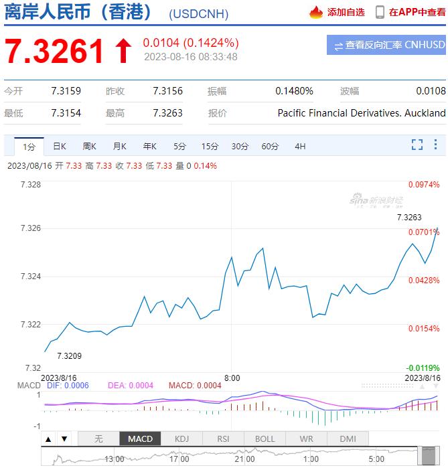The image size is (448, 476).
Task: Click the phone icon for 在APP中查看
Action: point(380,12)
